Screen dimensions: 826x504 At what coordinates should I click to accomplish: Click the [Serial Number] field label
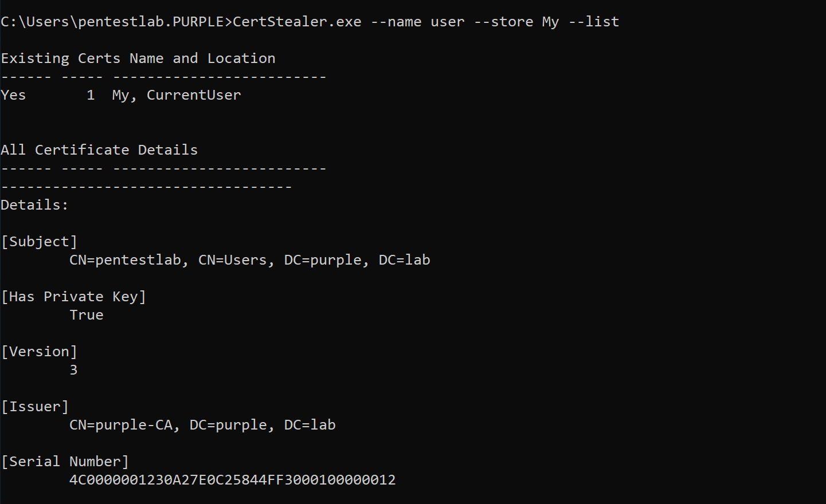click(65, 462)
